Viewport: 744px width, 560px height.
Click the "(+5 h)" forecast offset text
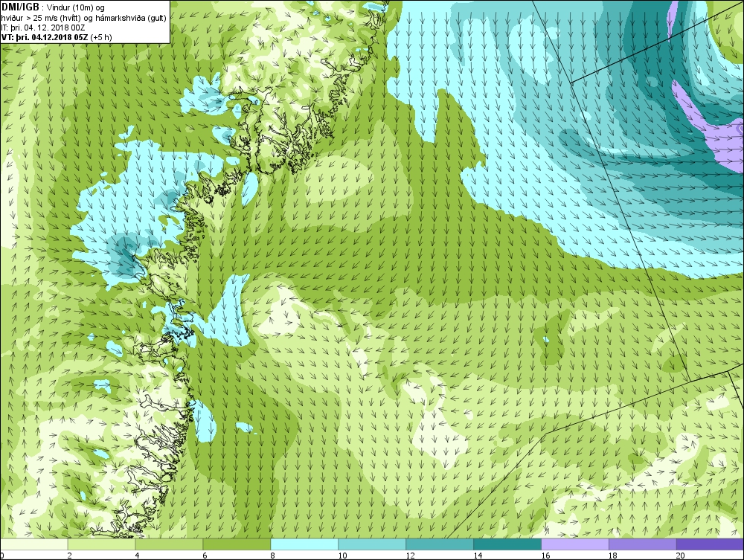[x=101, y=37]
